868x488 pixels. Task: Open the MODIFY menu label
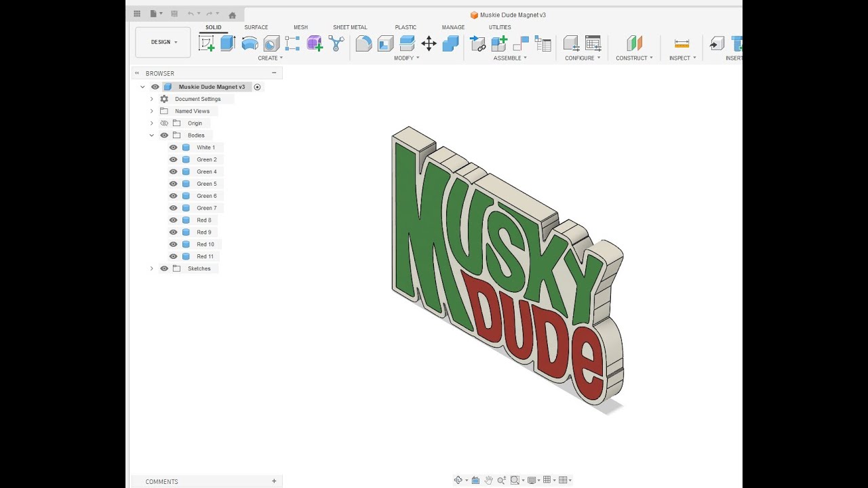[407, 58]
